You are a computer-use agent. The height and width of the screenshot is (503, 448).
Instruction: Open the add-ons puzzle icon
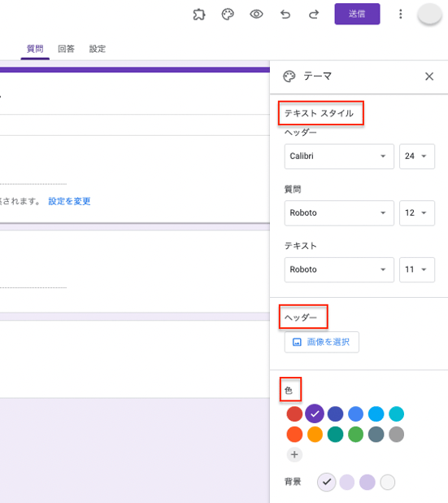[199, 15]
